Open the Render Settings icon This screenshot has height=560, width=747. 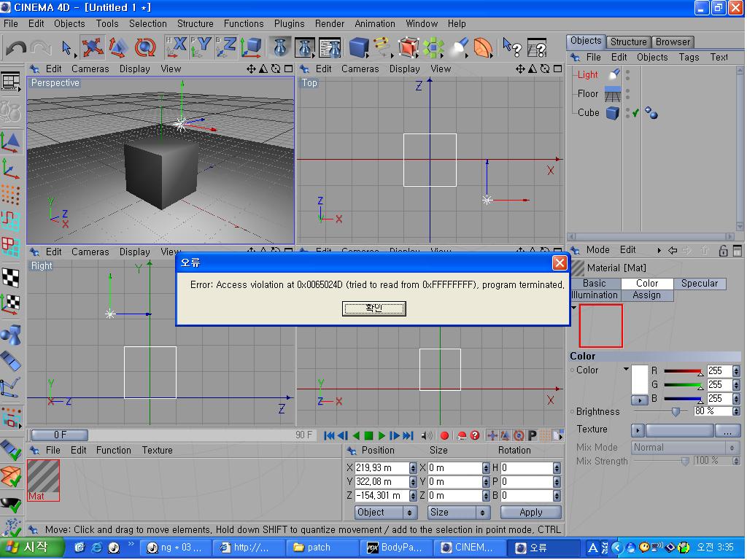[x=330, y=47]
